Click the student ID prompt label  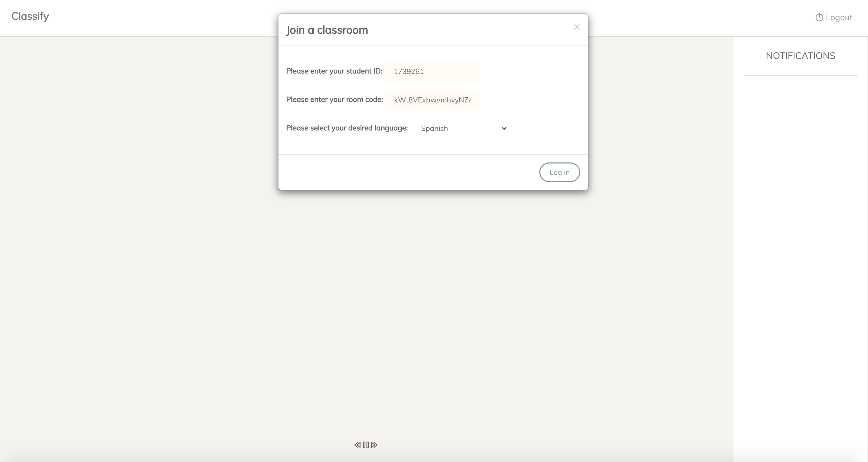[334, 71]
